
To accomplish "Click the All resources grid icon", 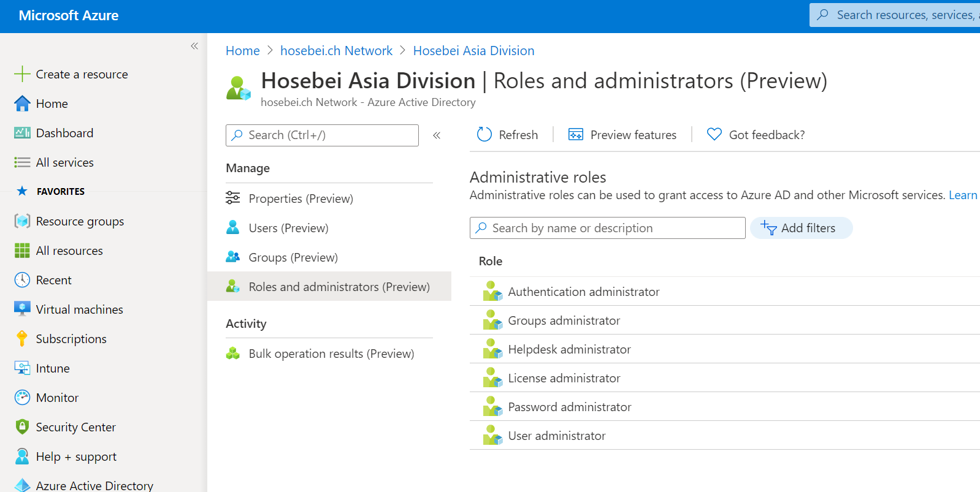I will click(x=22, y=251).
